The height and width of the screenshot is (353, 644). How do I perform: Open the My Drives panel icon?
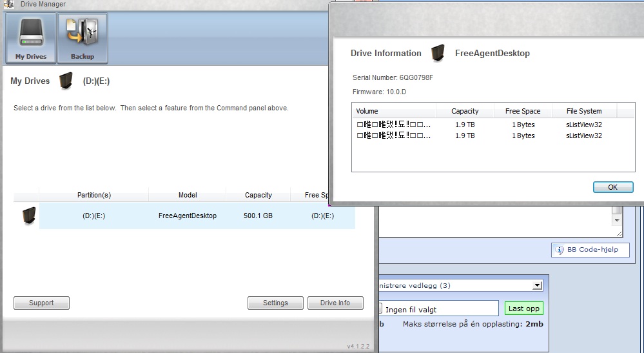pyautogui.click(x=31, y=38)
